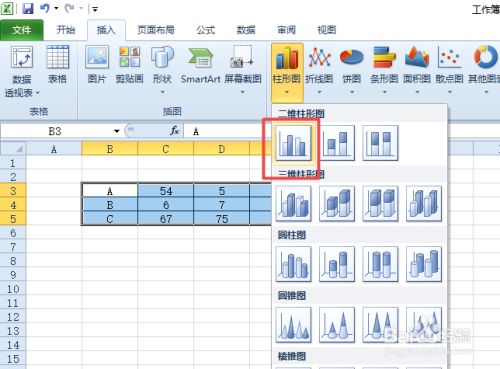
Task: Open Customize Quick Access Toolbar dropdown
Action: [x=95, y=9]
